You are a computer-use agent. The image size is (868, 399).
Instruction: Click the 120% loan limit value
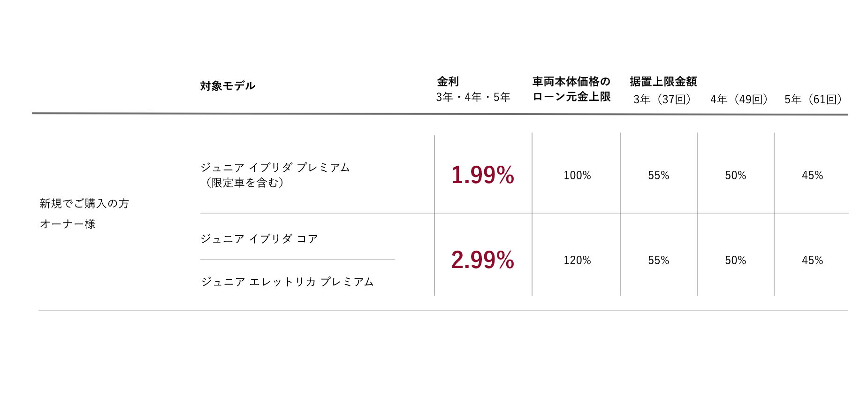click(x=577, y=261)
